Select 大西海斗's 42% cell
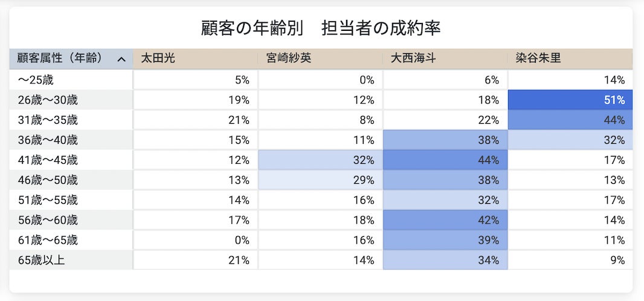 pyautogui.click(x=445, y=221)
